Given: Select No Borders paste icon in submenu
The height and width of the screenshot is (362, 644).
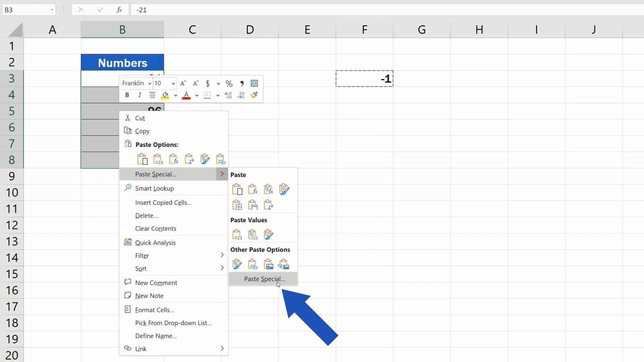Looking at the screenshot, I should pyautogui.click(x=237, y=205).
